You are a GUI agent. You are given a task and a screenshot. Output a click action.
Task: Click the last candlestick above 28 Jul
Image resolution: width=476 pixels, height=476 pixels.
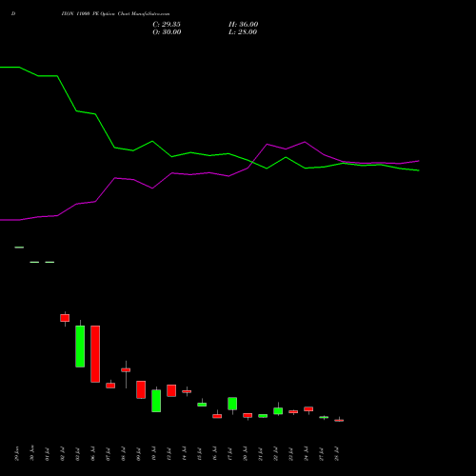pyautogui.click(x=339, y=420)
